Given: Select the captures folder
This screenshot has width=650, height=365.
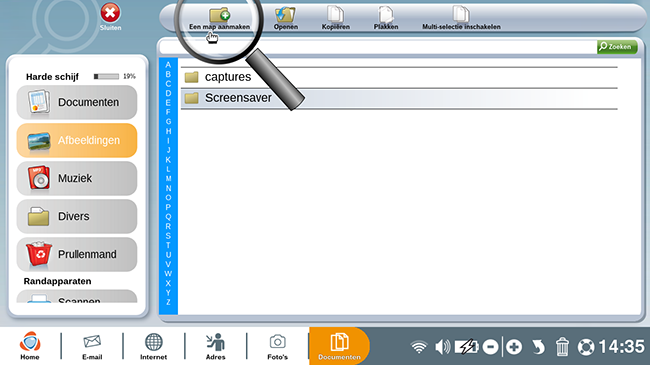Looking at the screenshot, I should click(399, 77).
